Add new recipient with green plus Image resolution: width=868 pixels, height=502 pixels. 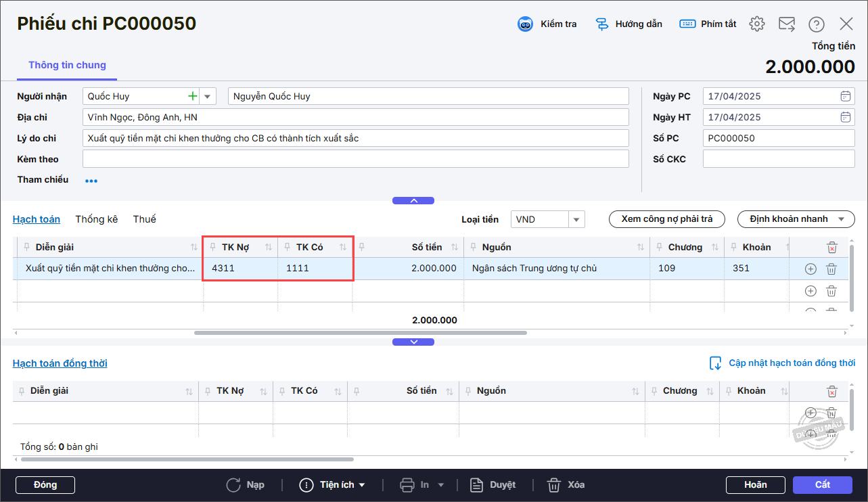(193, 96)
